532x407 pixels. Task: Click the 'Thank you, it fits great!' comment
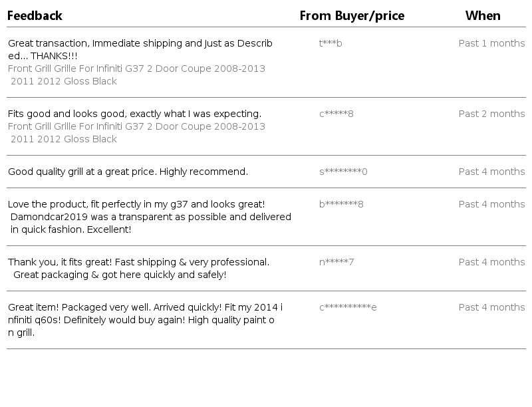(x=138, y=268)
